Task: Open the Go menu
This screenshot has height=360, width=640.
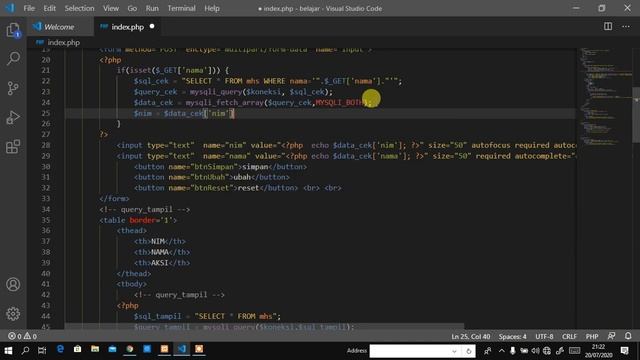Action: pyautogui.click(x=132, y=8)
